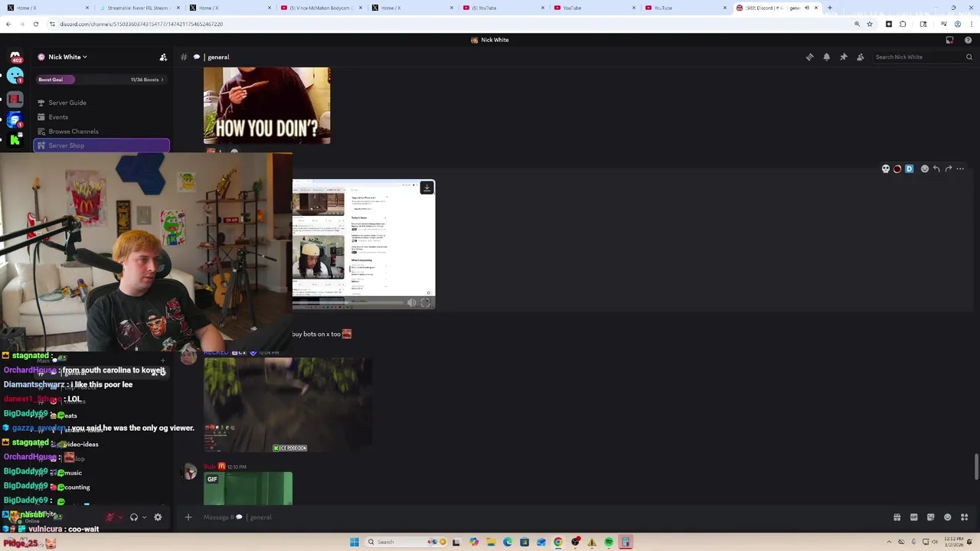
Task: React with the skull emoji on hovered message
Action: tap(886, 169)
